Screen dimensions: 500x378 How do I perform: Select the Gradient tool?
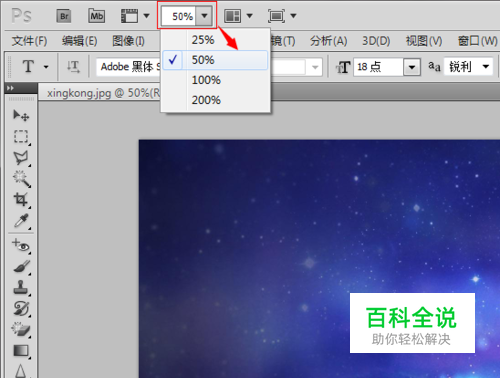point(21,351)
